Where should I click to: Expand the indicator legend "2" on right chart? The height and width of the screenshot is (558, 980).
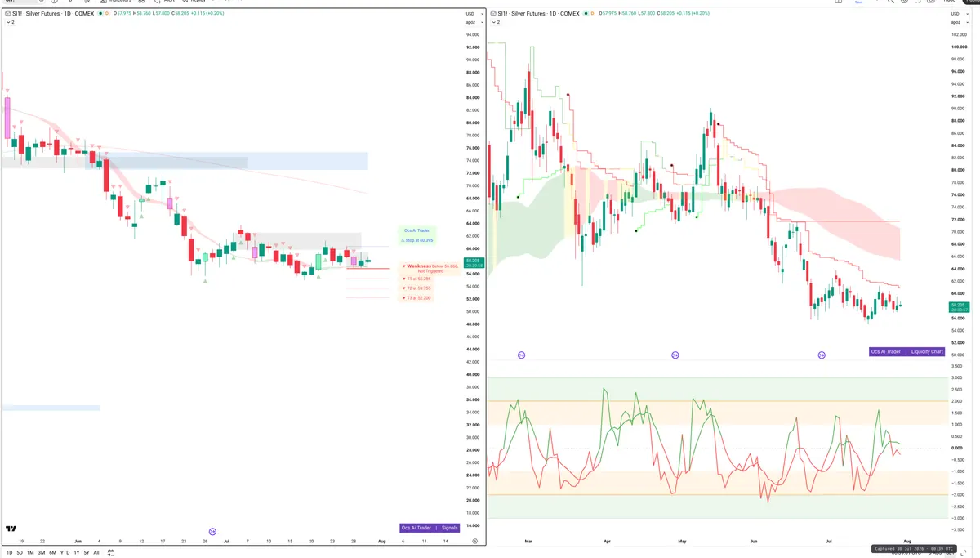(497, 23)
